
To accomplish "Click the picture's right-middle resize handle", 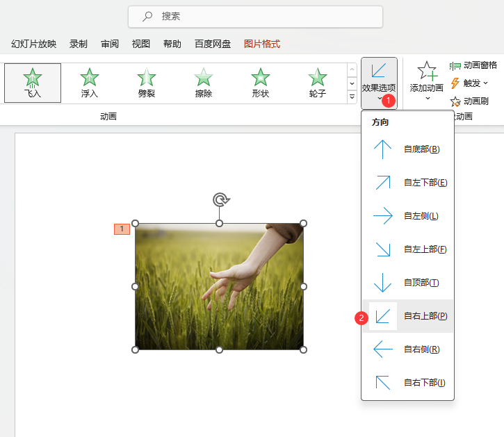I will pos(303,286).
